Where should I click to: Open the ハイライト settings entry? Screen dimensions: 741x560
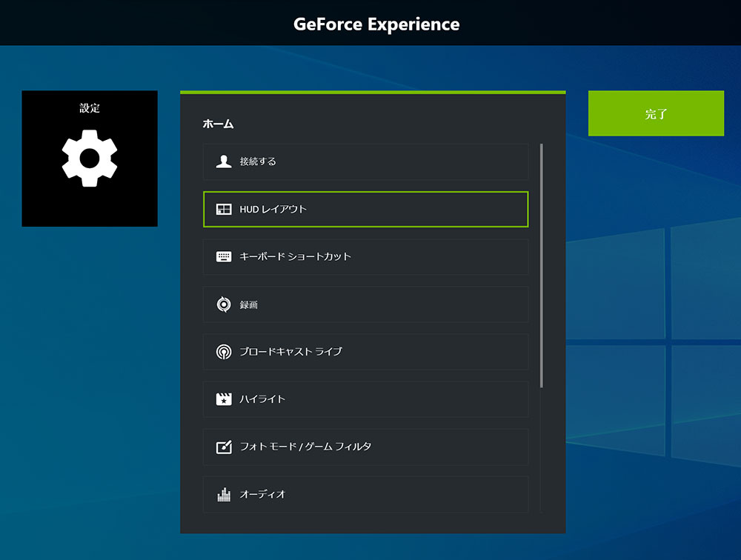tap(363, 399)
